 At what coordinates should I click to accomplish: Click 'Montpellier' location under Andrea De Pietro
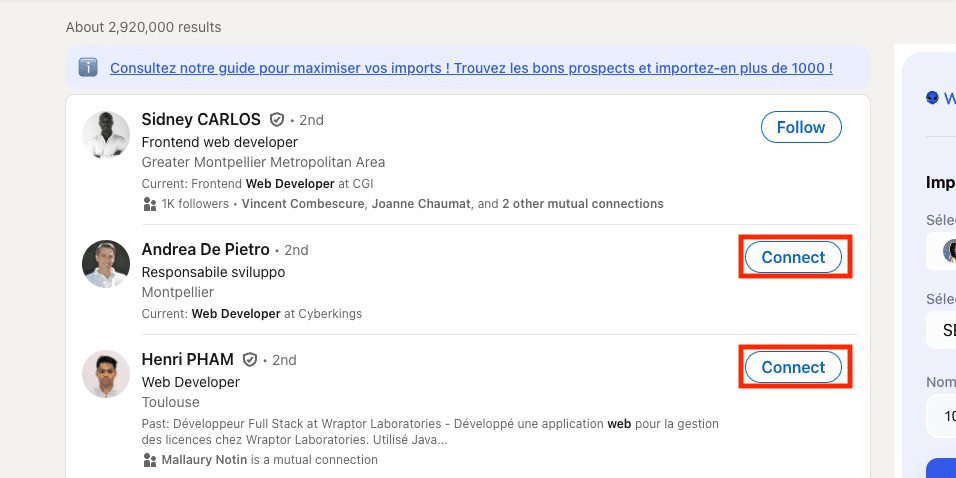[178, 292]
